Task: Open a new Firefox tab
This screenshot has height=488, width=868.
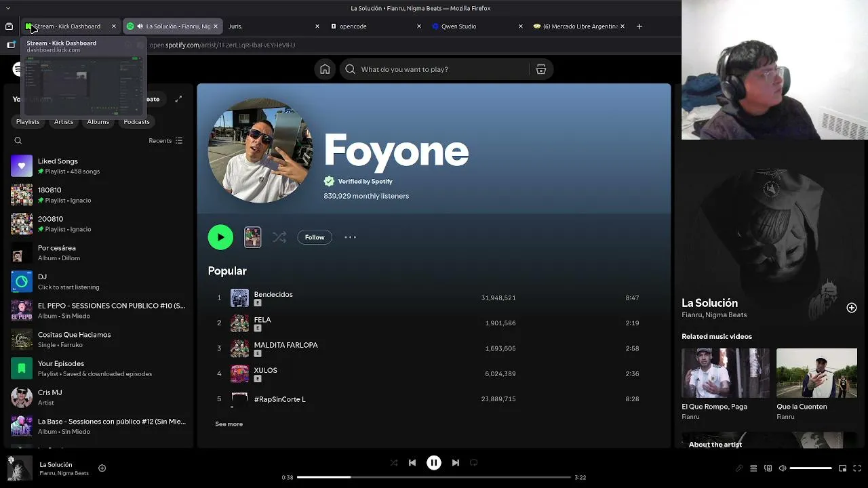Action: pyautogui.click(x=639, y=26)
